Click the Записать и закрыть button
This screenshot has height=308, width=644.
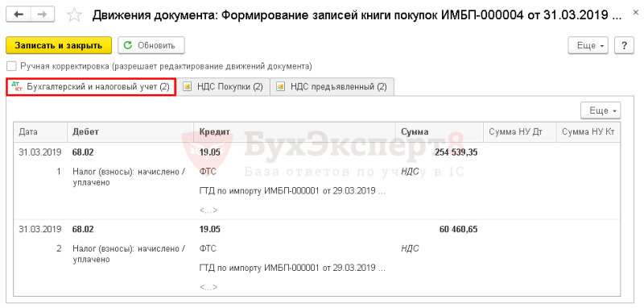click(x=59, y=45)
